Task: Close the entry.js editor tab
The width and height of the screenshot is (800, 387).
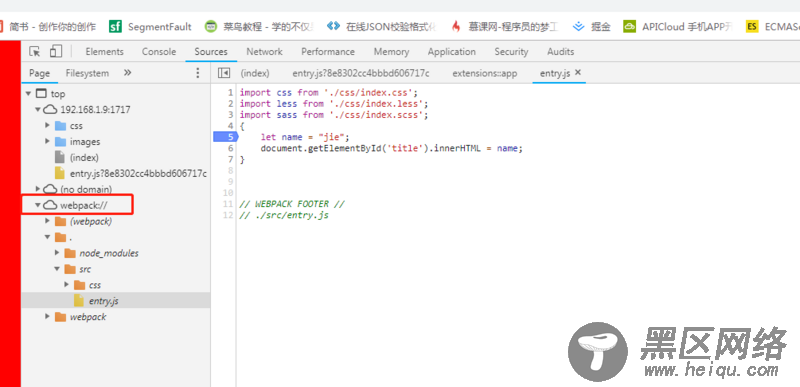Action: click(x=578, y=72)
